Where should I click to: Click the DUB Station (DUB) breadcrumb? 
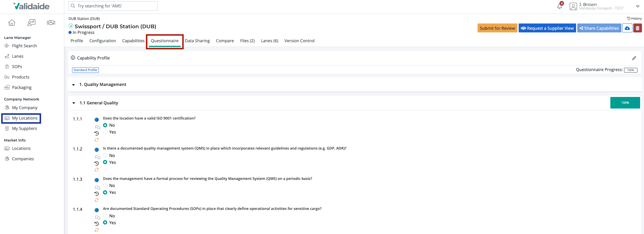pyautogui.click(x=84, y=18)
